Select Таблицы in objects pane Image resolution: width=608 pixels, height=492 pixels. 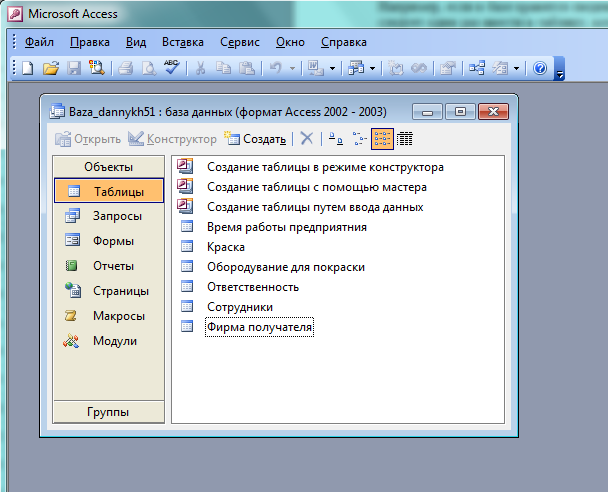(x=109, y=191)
